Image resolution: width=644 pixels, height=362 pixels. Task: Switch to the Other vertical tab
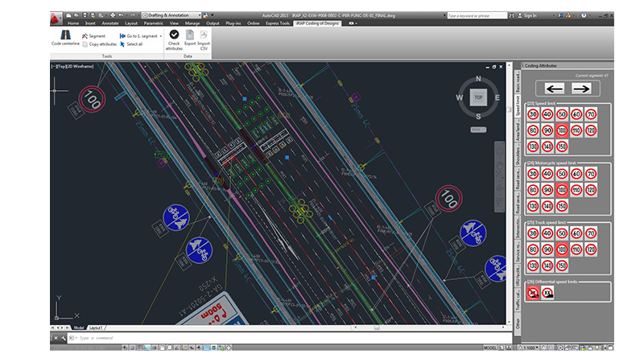(518, 324)
